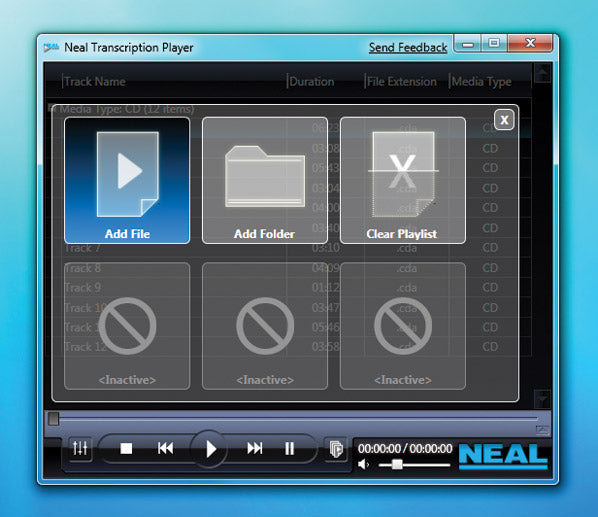Skip to the previous track
The height and width of the screenshot is (517, 598).
coord(166,448)
